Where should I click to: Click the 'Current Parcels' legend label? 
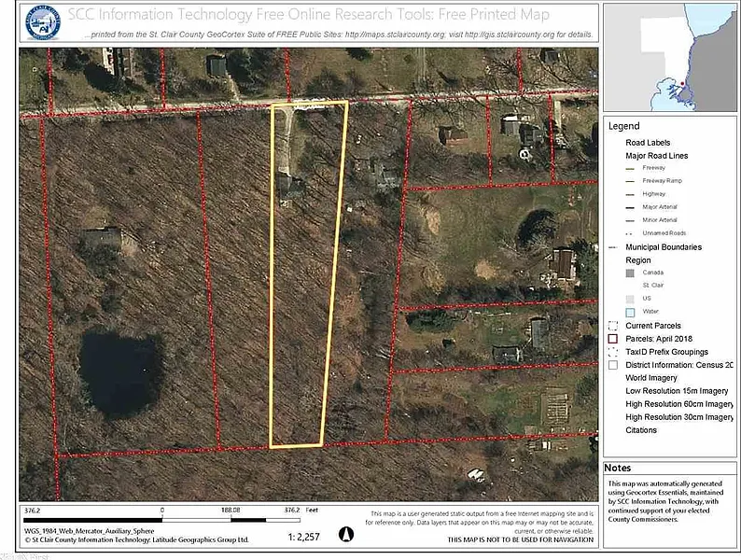click(x=653, y=326)
